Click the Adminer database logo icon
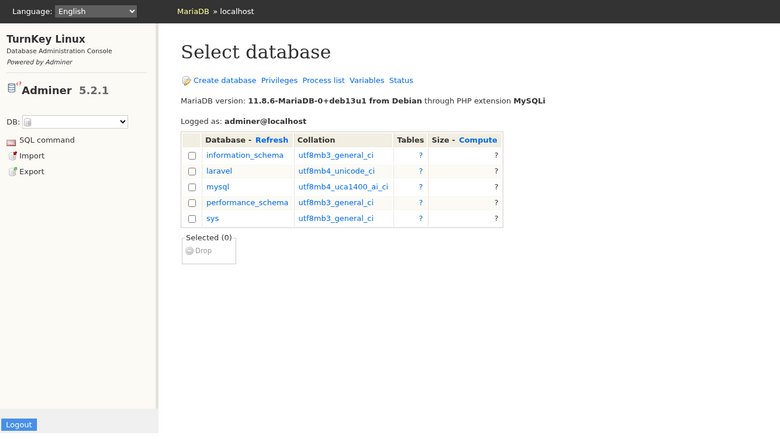This screenshot has height=439, width=780. click(x=13, y=88)
